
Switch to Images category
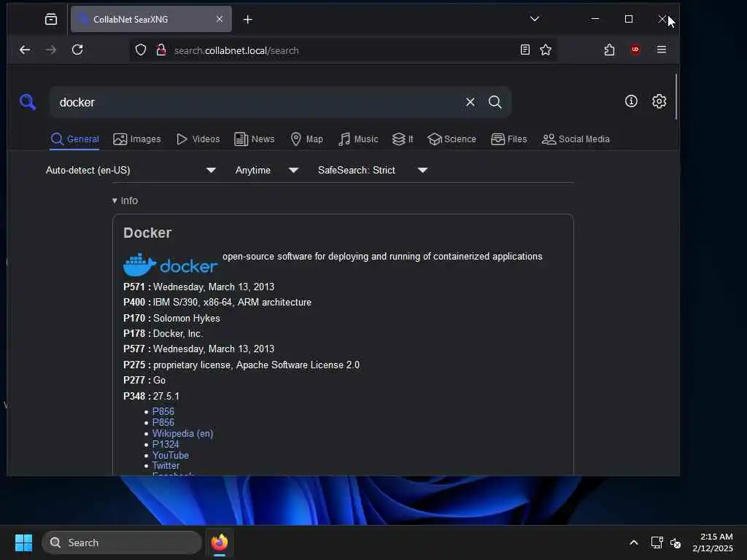tap(136, 139)
